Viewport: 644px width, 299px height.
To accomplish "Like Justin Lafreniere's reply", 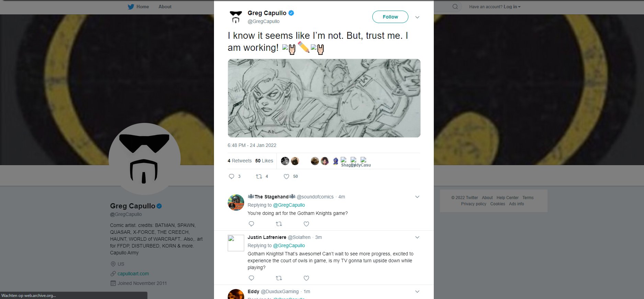I will (x=306, y=278).
